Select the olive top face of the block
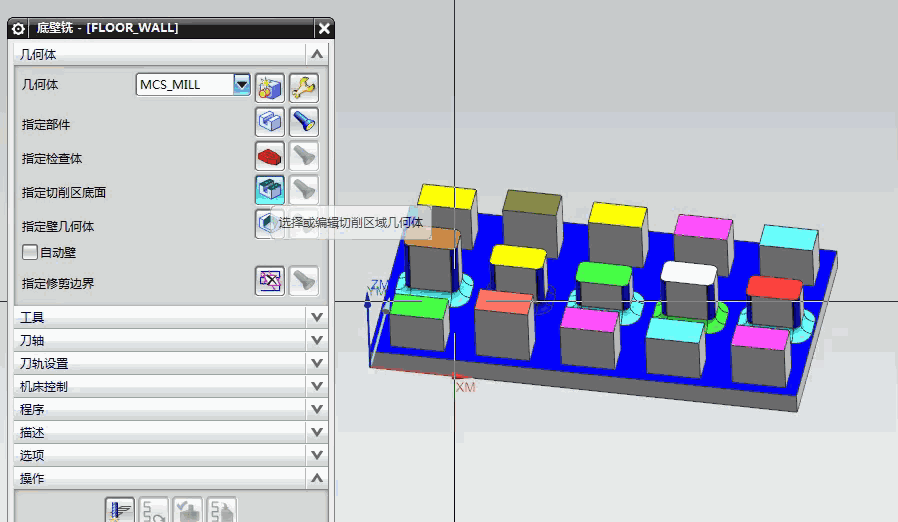The height and width of the screenshot is (522, 898). click(x=533, y=202)
